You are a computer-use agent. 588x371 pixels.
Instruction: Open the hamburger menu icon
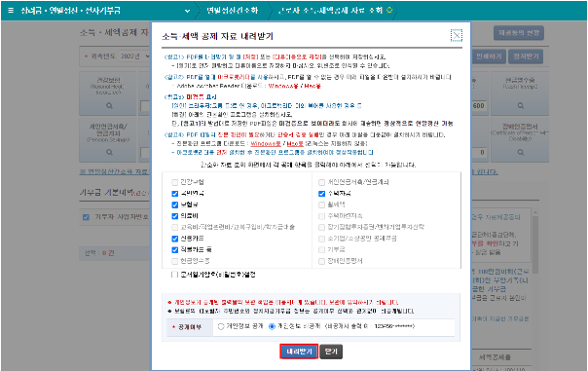point(11,10)
